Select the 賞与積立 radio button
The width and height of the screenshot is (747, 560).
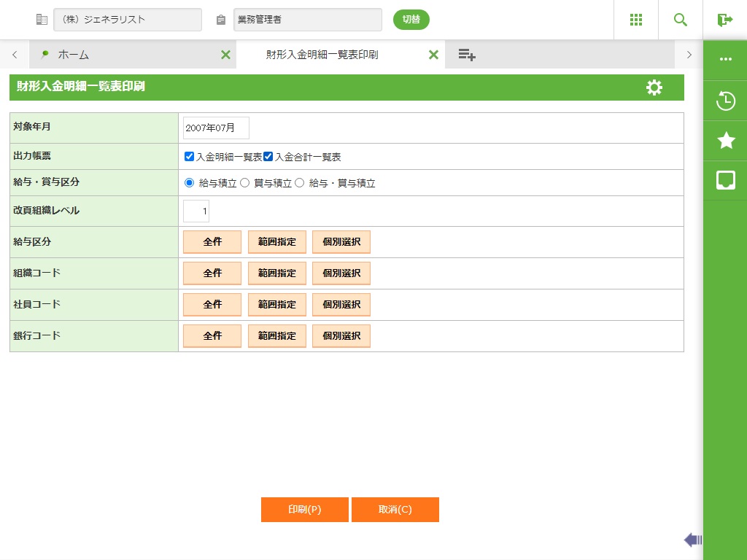(245, 183)
